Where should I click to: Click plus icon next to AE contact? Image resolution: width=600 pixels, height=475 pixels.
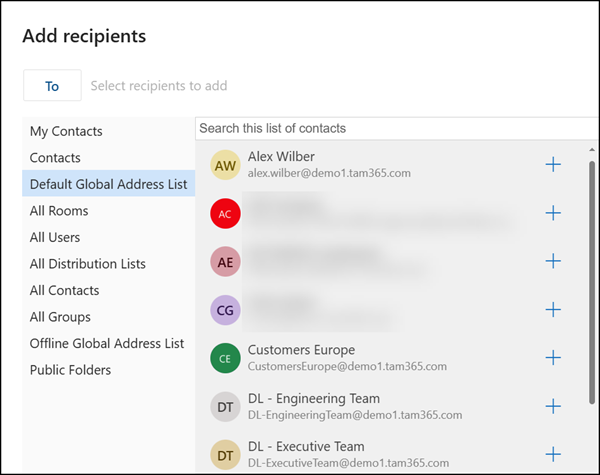pos(553,261)
